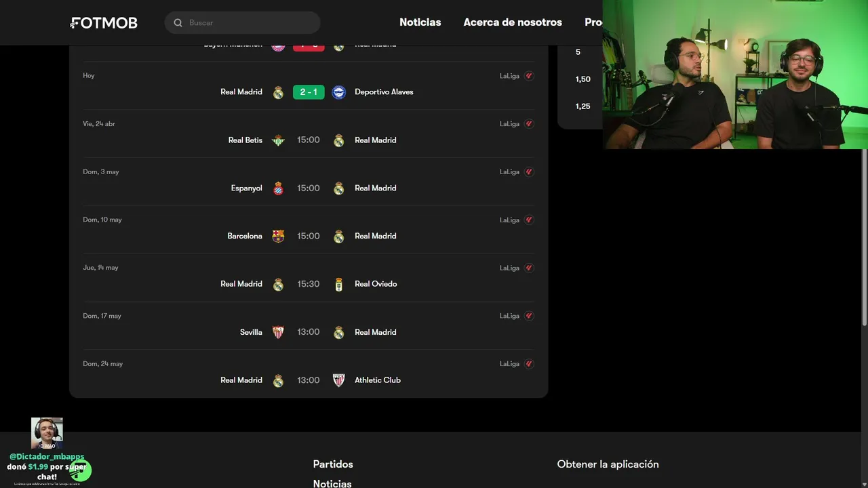The image size is (868, 488).
Task: Click the Real Betis crest
Action: coord(278,140)
